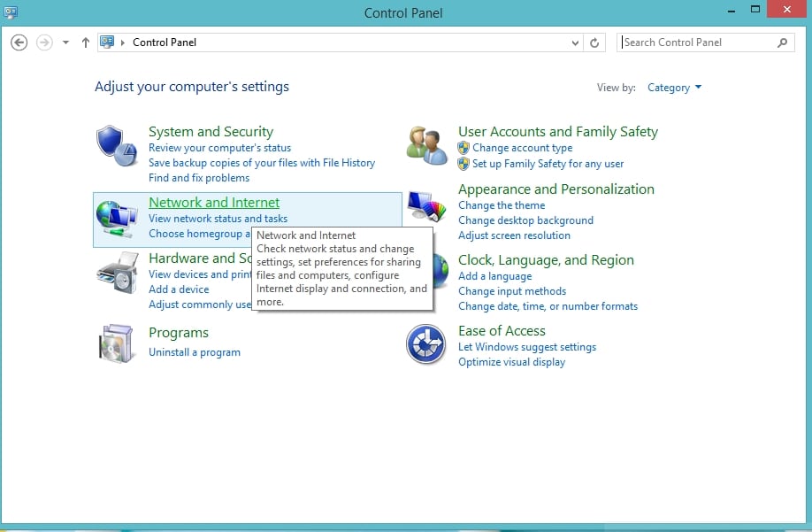
Task: Click shield icon beside Change account type
Action: pos(463,148)
